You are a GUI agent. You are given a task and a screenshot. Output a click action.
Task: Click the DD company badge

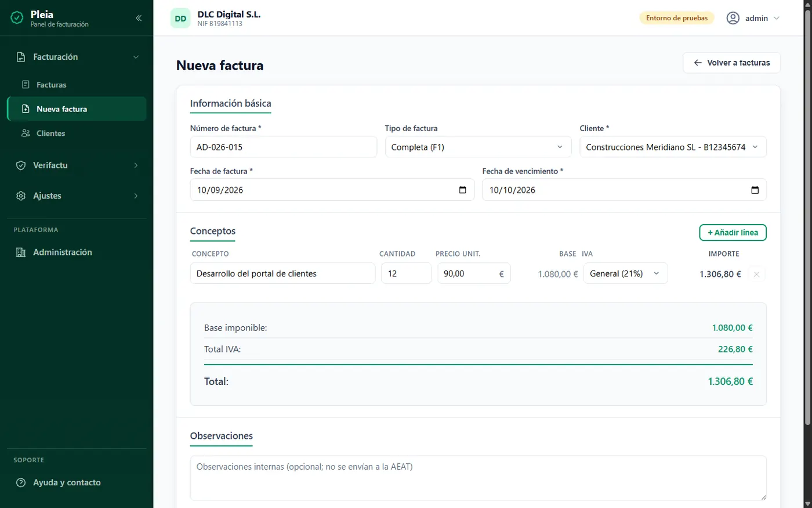(180, 19)
